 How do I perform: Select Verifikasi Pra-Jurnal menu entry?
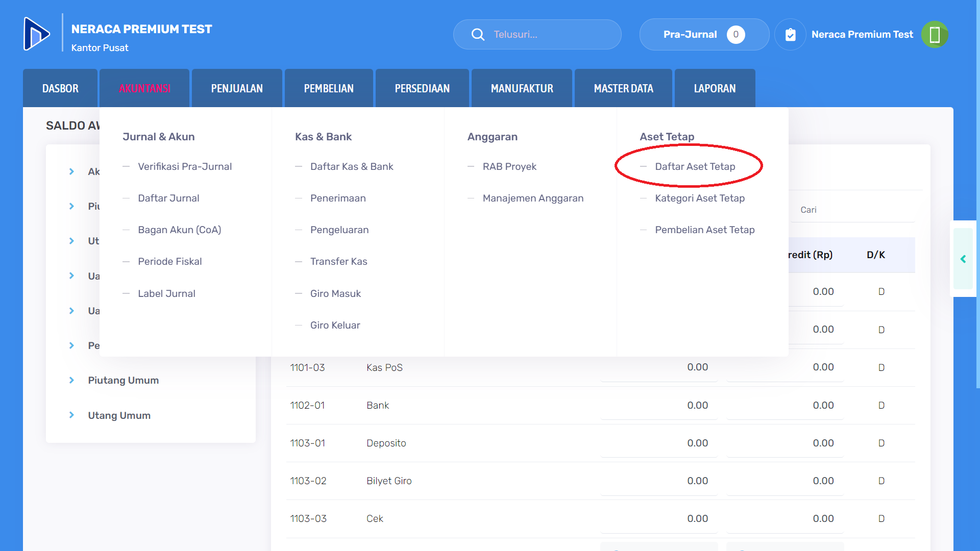point(185,166)
